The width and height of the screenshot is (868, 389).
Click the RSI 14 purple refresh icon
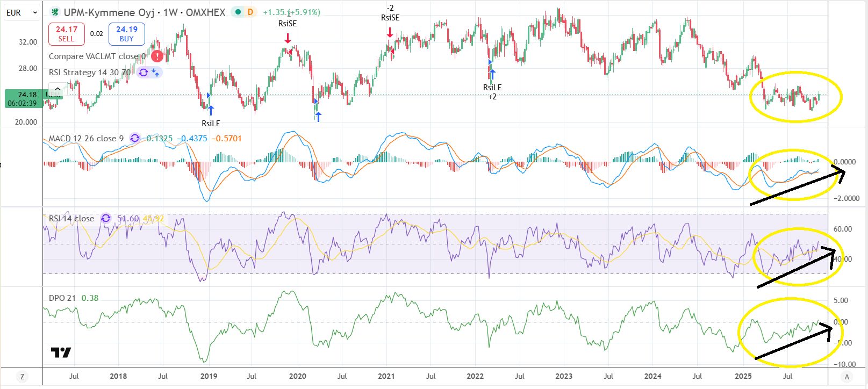click(106, 218)
